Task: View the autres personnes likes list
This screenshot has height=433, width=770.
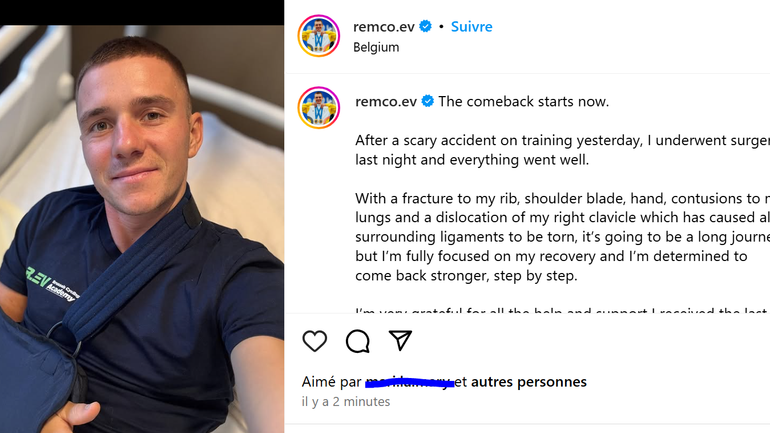Action: click(529, 382)
